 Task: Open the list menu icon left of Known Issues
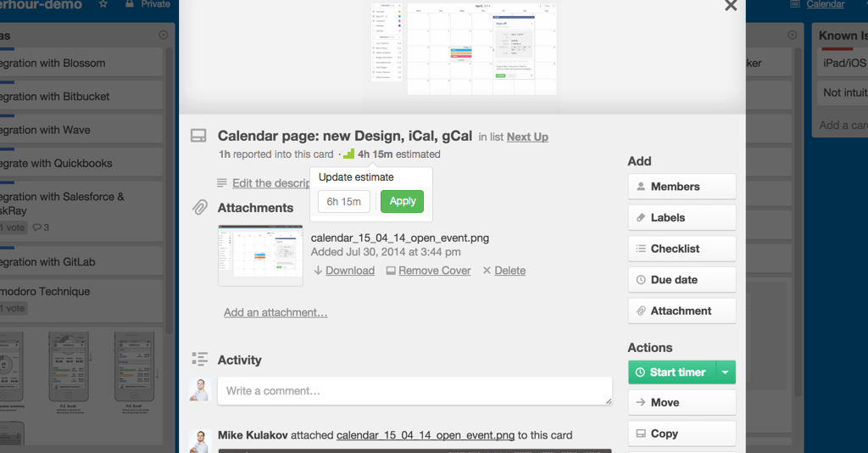pos(793,35)
